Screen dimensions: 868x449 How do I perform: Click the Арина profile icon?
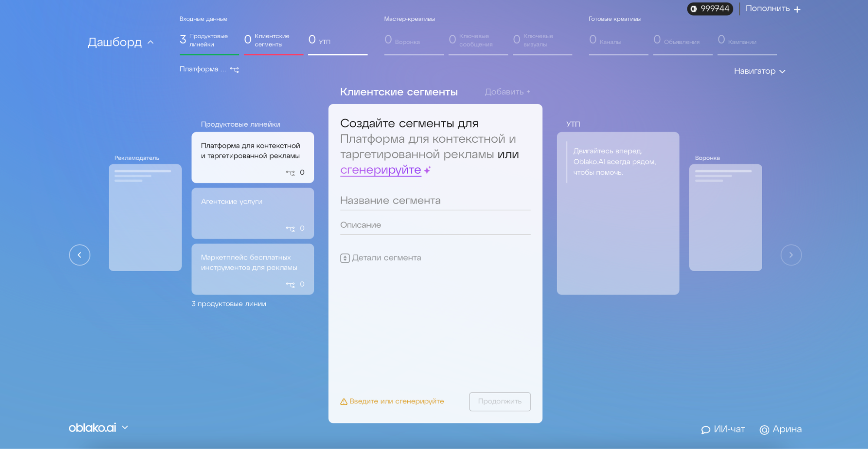click(x=764, y=429)
